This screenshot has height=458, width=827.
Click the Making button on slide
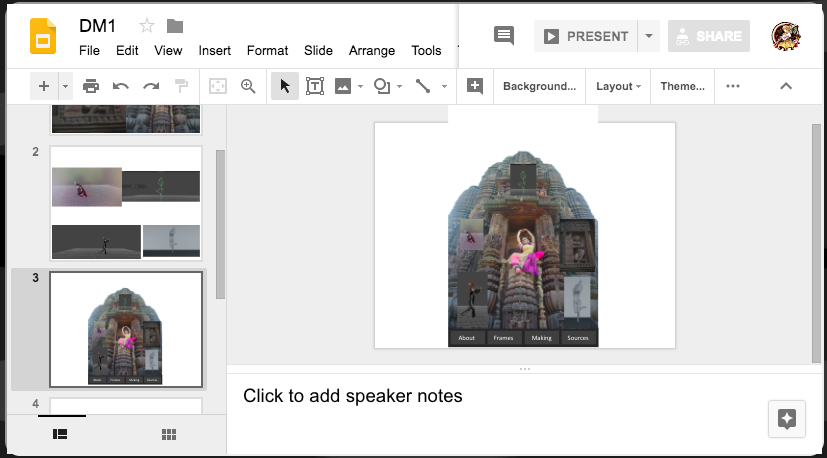click(542, 338)
